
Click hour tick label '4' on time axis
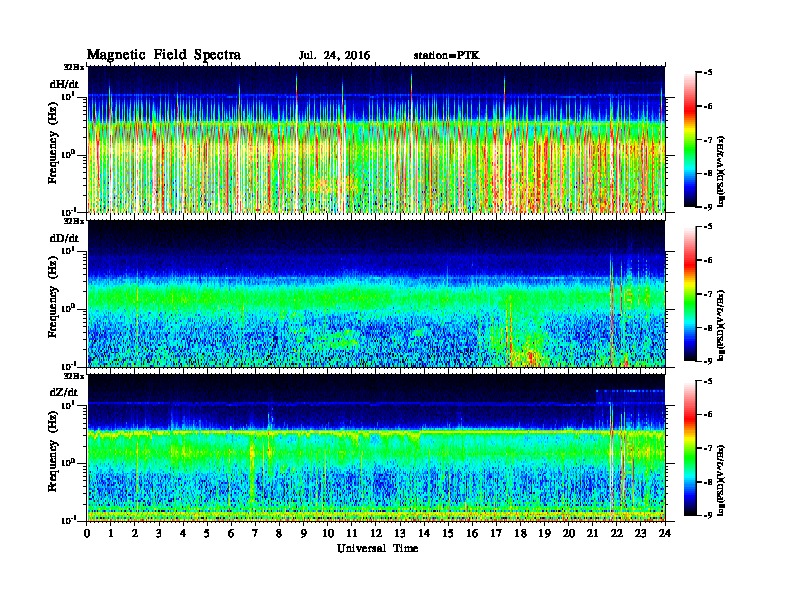click(183, 534)
